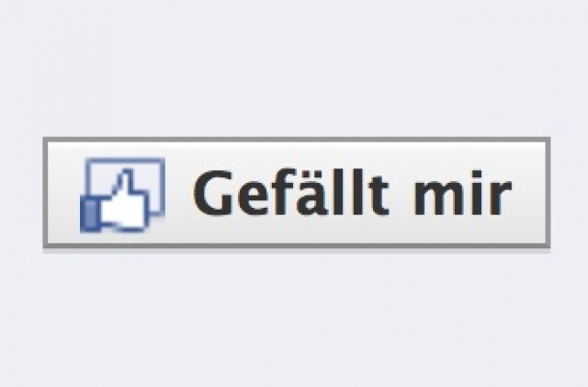Viewport: 588px width, 387px height.
Task: Tap the white hand in the like icon
Action: 122,207
